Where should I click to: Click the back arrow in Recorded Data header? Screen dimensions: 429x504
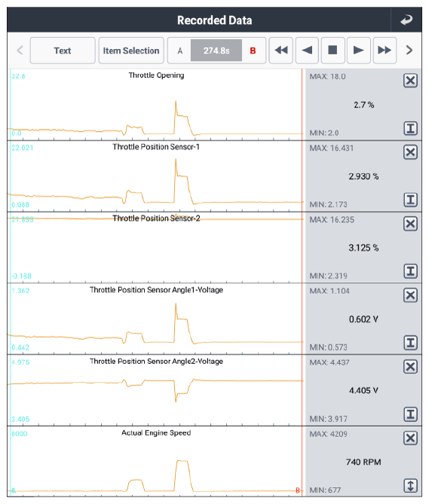click(x=406, y=20)
